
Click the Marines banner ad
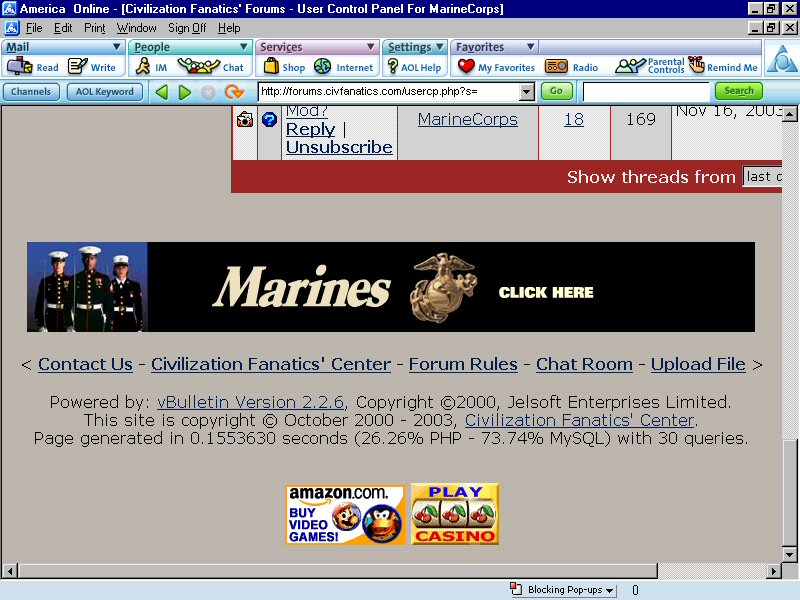click(391, 287)
